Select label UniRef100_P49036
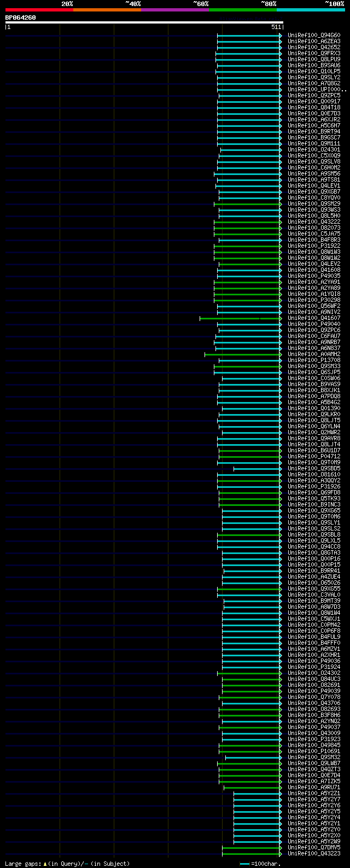 [x=314, y=661]
